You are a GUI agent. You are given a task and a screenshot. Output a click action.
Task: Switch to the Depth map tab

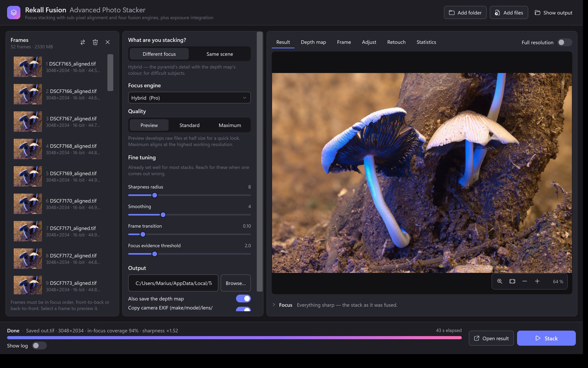pos(313,42)
